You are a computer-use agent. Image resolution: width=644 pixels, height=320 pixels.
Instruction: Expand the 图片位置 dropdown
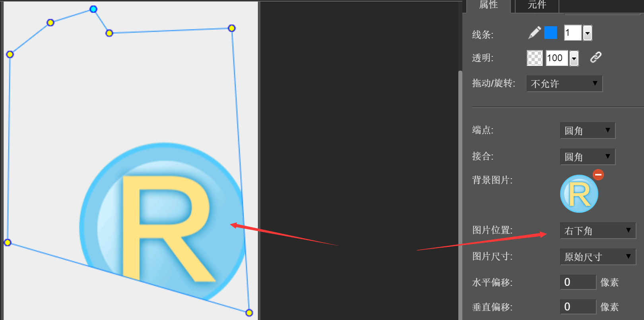[598, 231]
